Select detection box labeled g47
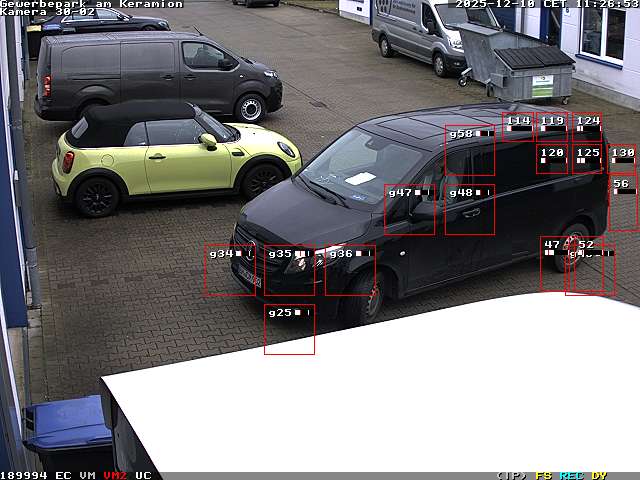This screenshot has height=480, width=640. tap(409, 209)
